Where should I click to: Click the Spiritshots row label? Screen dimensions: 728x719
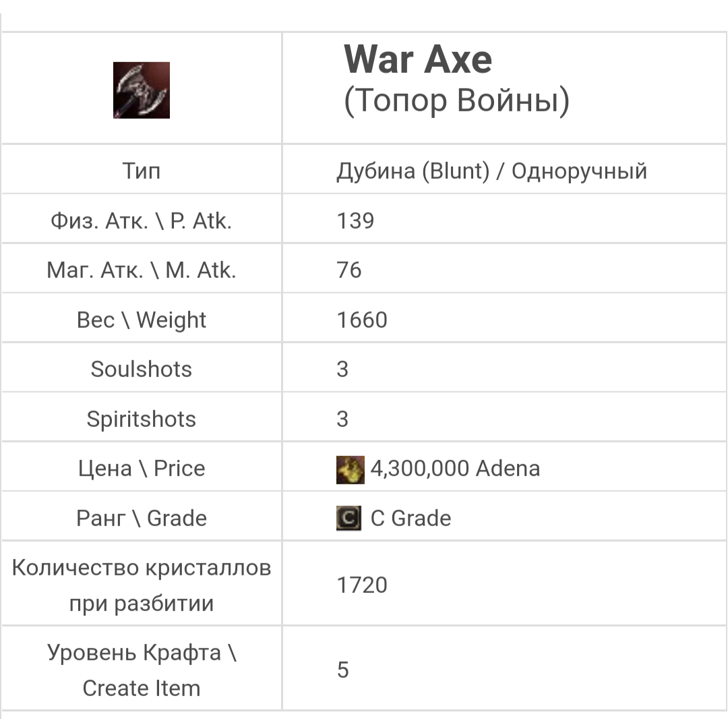142,419
